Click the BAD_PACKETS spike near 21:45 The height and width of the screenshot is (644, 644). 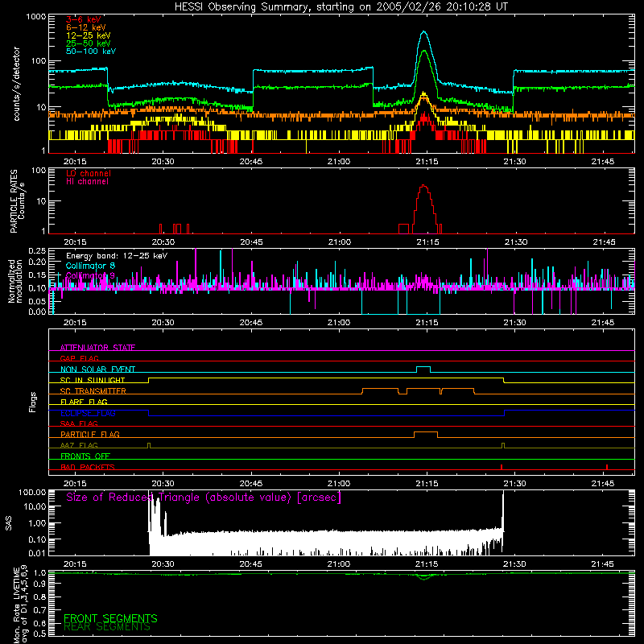pos(607,467)
